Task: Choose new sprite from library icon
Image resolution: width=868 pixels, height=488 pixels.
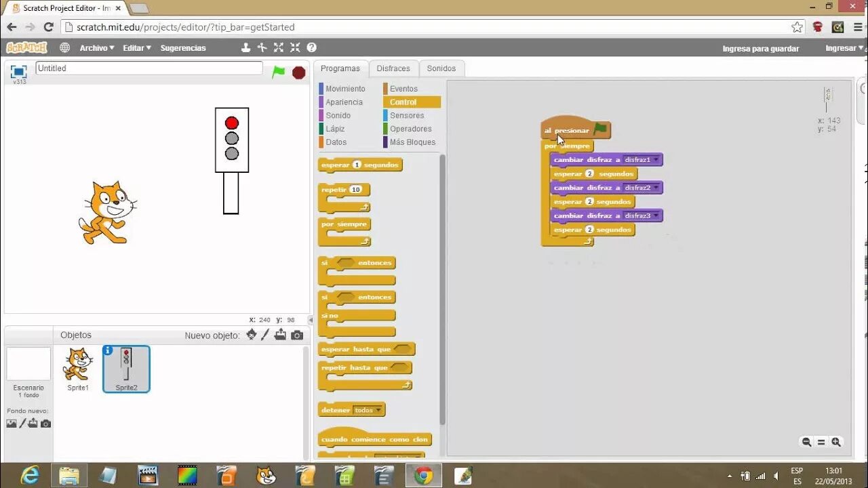Action: click(252, 335)
